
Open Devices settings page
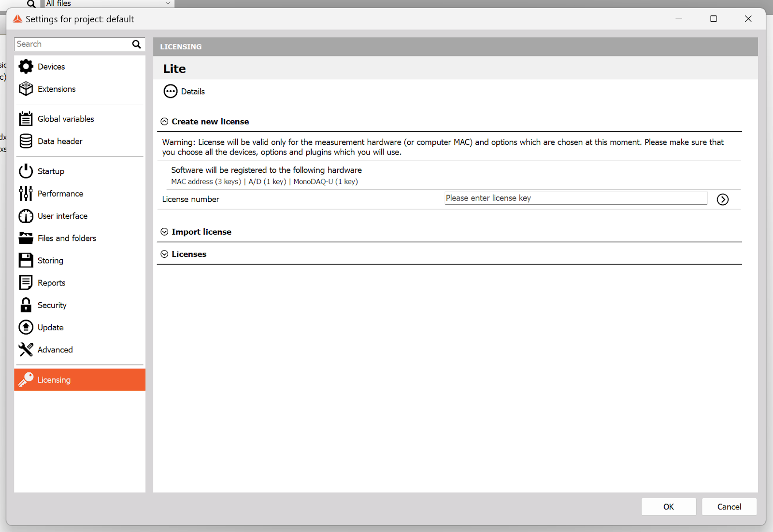point(80,67)
